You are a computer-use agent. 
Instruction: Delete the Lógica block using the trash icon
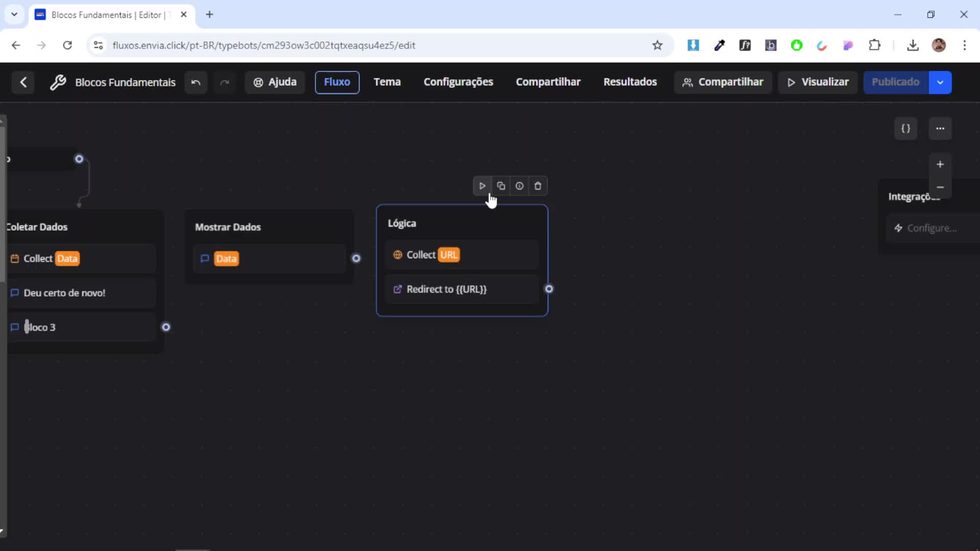point(537,186)
